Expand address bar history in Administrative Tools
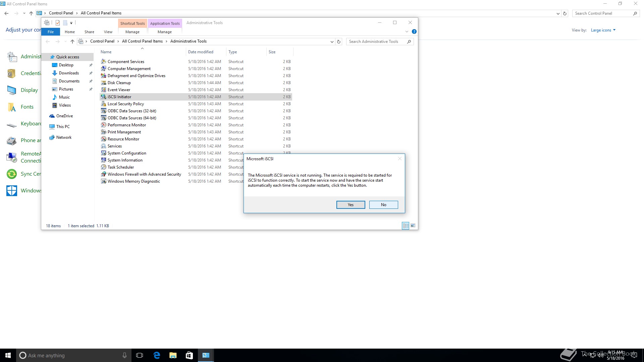This screenshot has width=644, height=362. coord(332,42)
